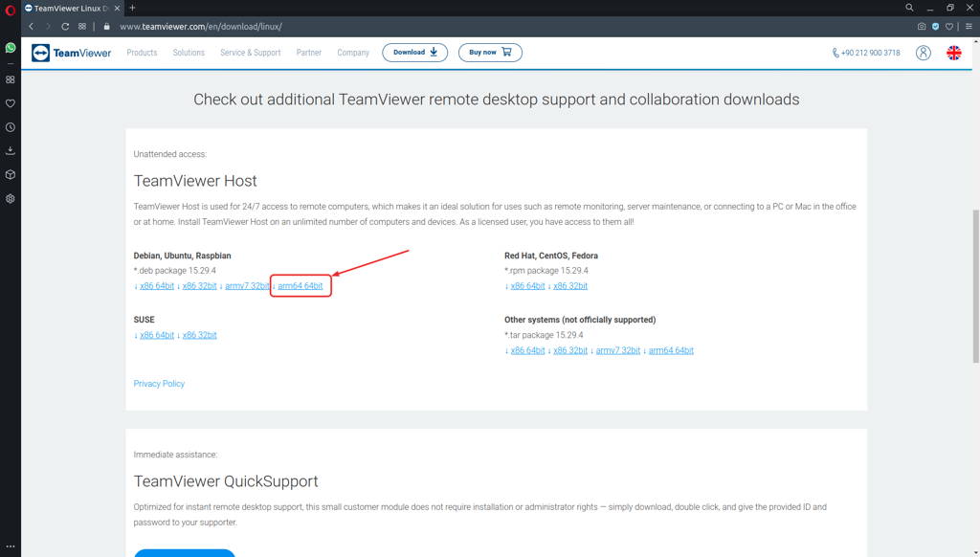980x557 pixels.
Task: Download Debian x86 64bit deb package
Action: (157, 286)
